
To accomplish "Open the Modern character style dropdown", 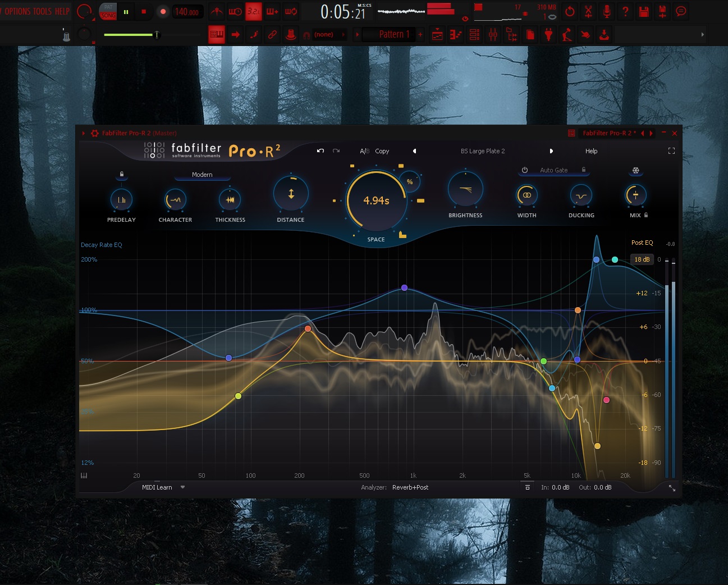I will (202, 175).
